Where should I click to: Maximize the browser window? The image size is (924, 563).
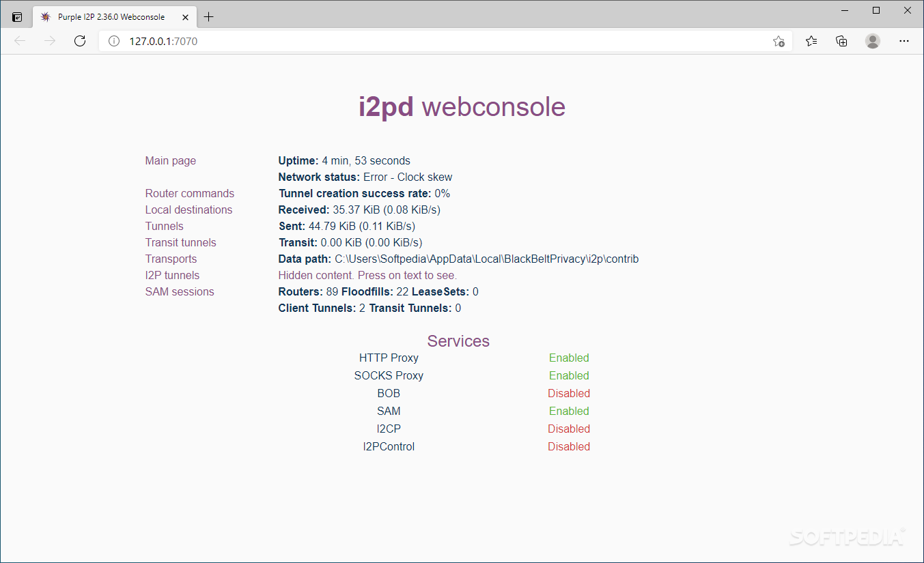tap(876, 10)
